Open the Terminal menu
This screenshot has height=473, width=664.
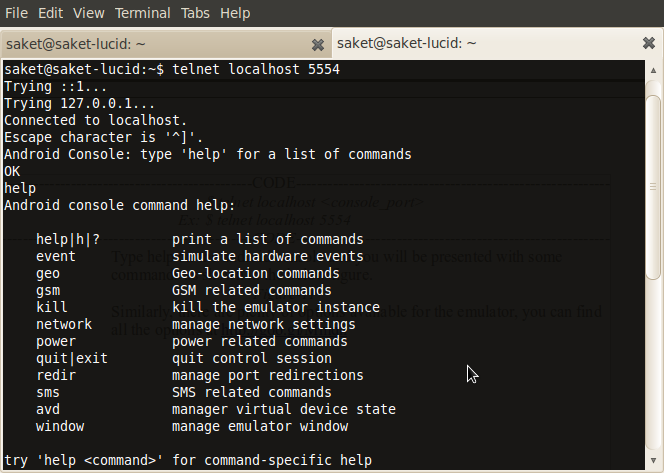point(142,13)
